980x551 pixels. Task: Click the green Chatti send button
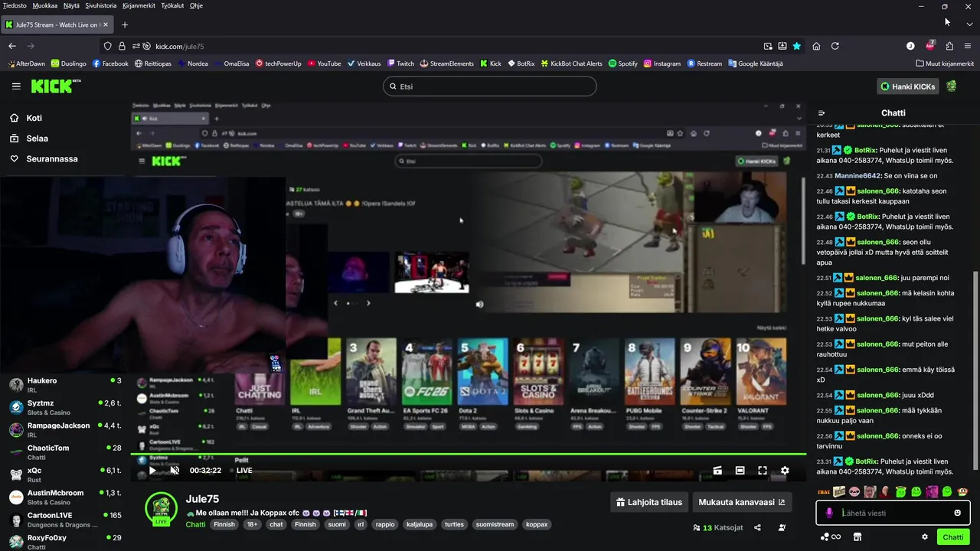[x=953, y=537]
